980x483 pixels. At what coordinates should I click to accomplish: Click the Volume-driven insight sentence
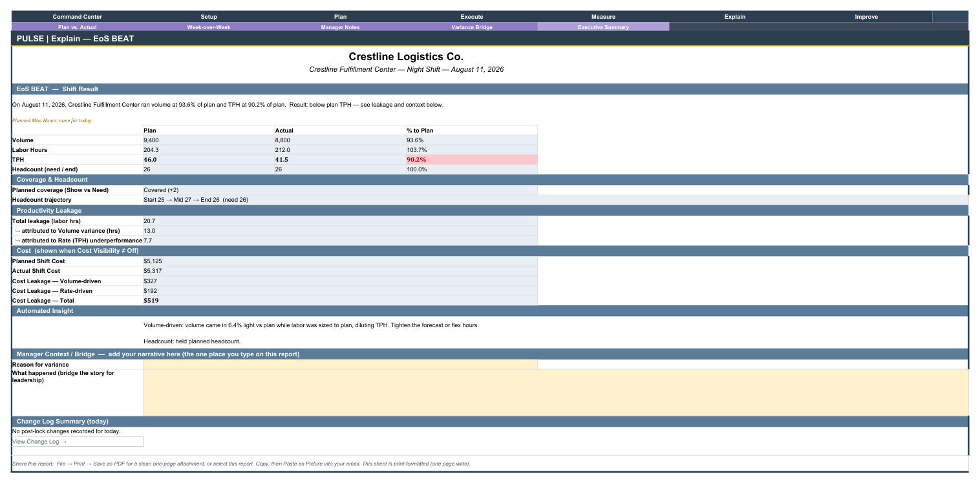pyautogui.click(x=311, y=325)
